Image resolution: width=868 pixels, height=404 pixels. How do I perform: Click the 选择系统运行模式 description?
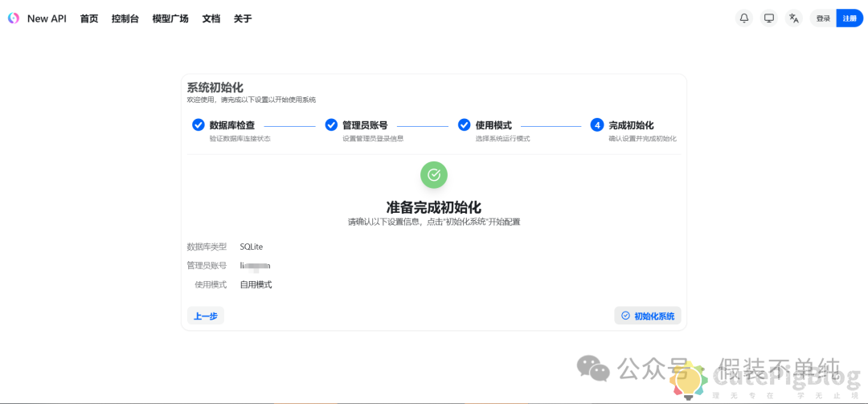502,138
